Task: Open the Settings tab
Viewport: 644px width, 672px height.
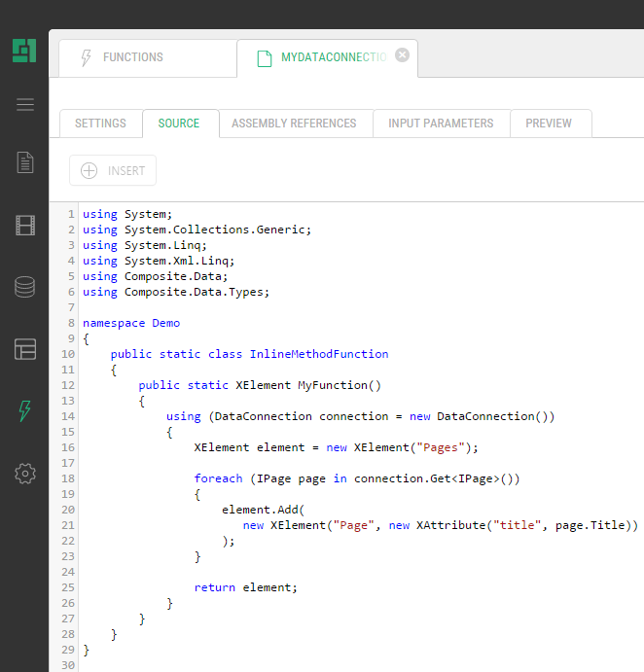Action: pyautogui.click(x=100, y=124)
